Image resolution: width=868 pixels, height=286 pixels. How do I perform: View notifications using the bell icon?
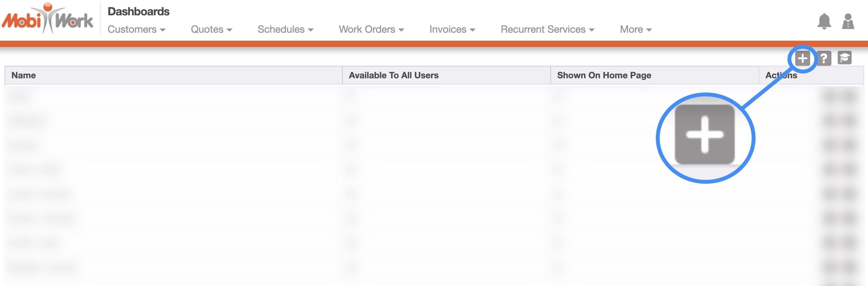824,22
